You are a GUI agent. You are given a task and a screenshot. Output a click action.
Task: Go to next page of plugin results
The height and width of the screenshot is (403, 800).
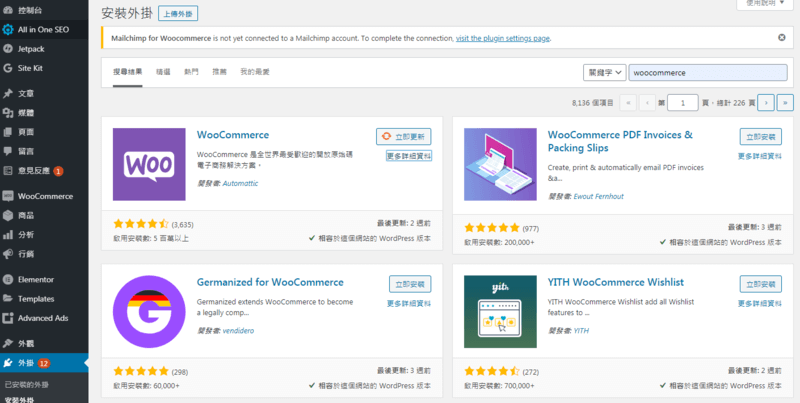765,102
